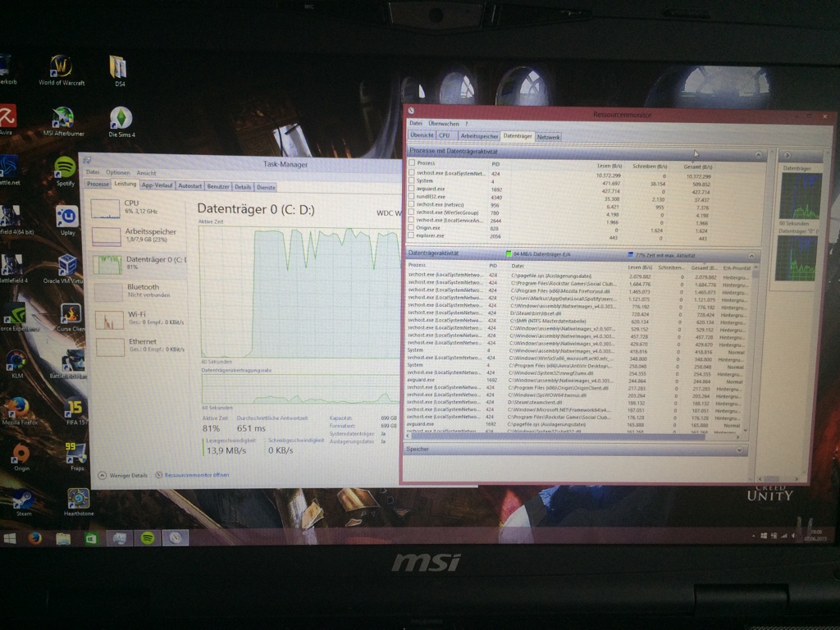The image size is (840, 630).
Task: Check the svchost.exe (LocalSystemNet...) process box
Action: (412, 173)
